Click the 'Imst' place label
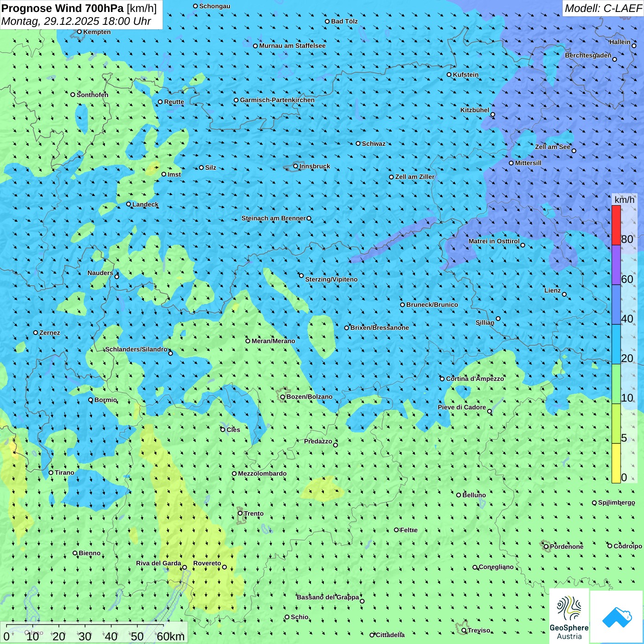 pyautogui.click(x=174, y=174)
